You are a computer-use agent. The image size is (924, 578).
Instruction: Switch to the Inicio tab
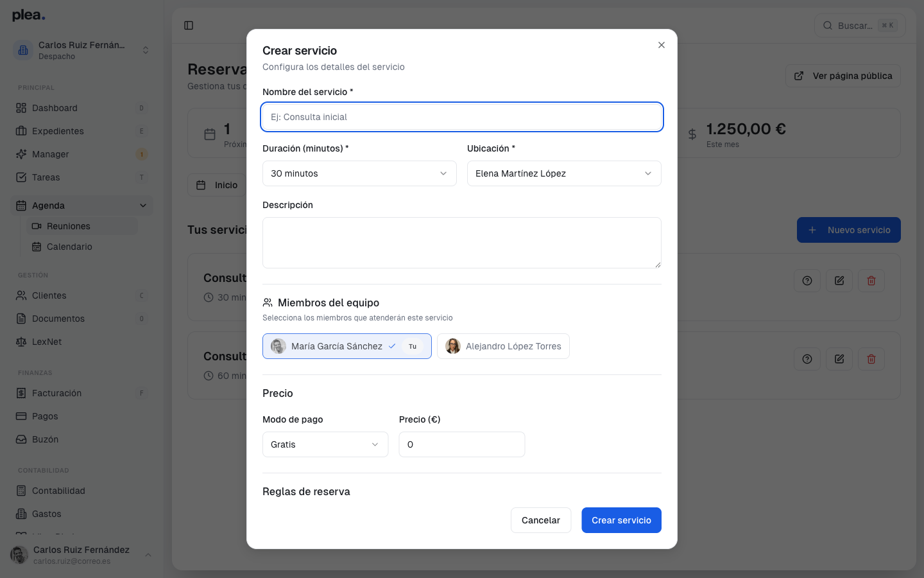click(217, 185)
